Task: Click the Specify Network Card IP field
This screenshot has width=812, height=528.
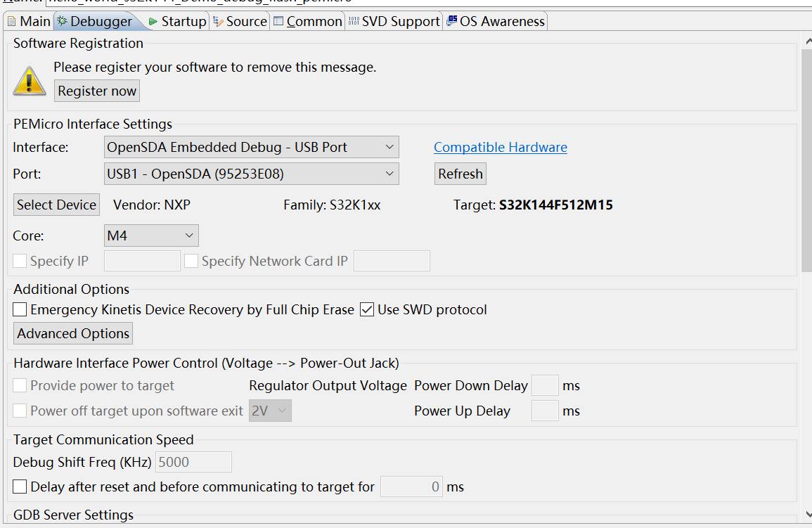Action: coord(392,261)
